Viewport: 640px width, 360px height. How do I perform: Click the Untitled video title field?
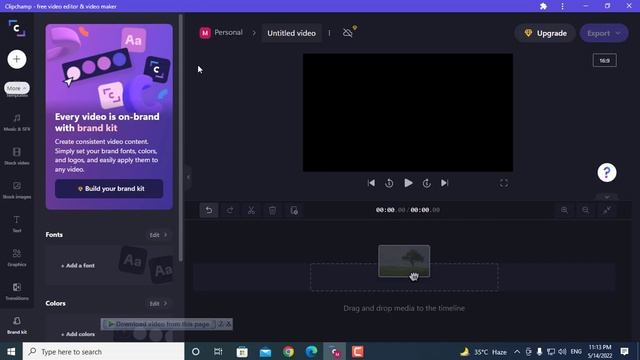tap(291, 33)
